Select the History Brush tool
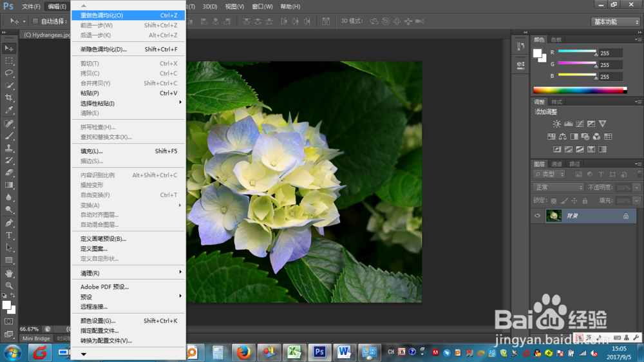The width and height of the screenshot is (644, 362). click(9, 160)
